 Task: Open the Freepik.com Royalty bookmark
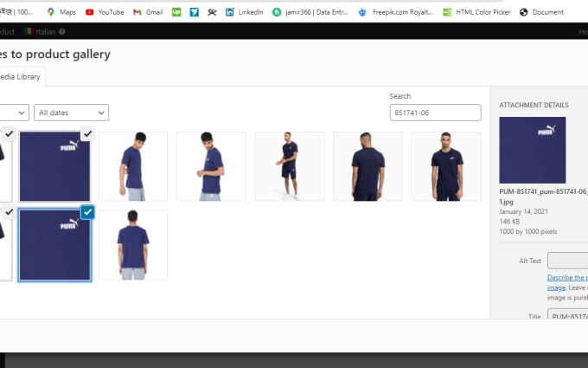395,12
